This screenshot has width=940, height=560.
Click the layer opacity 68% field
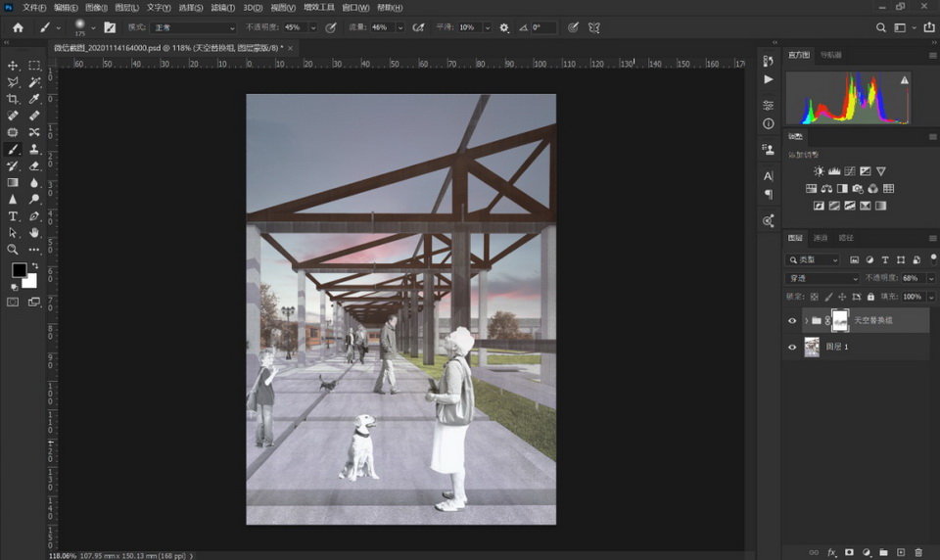point(911,278)
